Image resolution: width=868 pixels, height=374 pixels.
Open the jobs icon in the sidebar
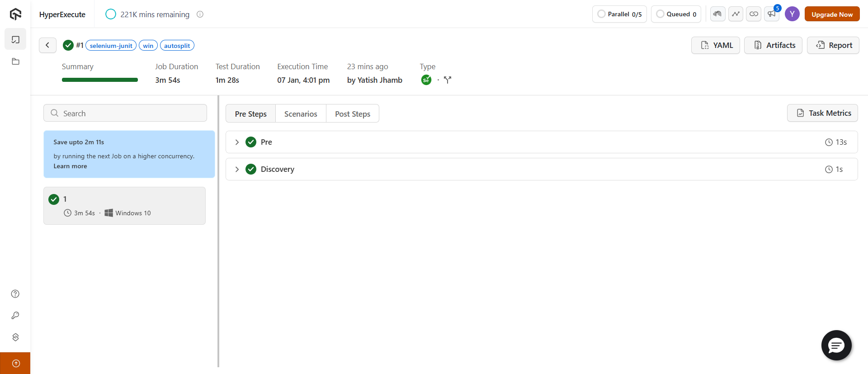(15, 40)
